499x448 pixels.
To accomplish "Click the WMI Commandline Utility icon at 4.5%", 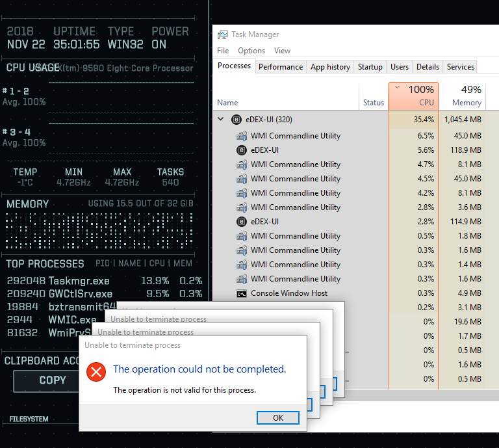I will [x=242, y=179].
